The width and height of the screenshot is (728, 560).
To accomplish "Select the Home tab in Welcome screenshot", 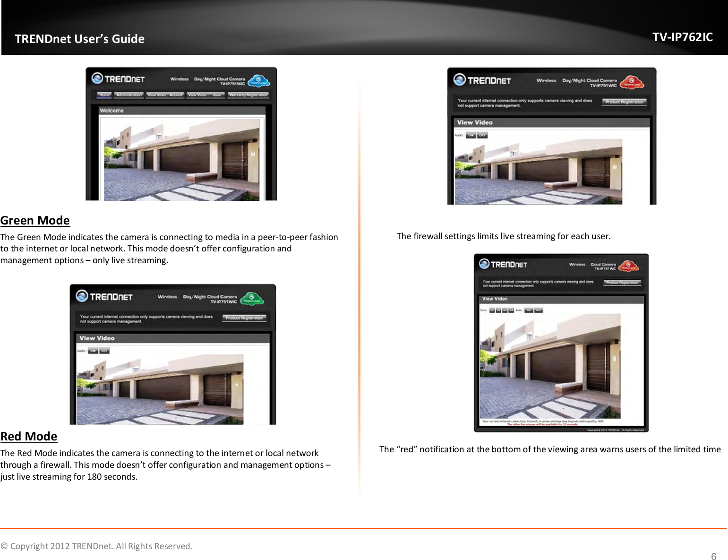I will [104, 95].
